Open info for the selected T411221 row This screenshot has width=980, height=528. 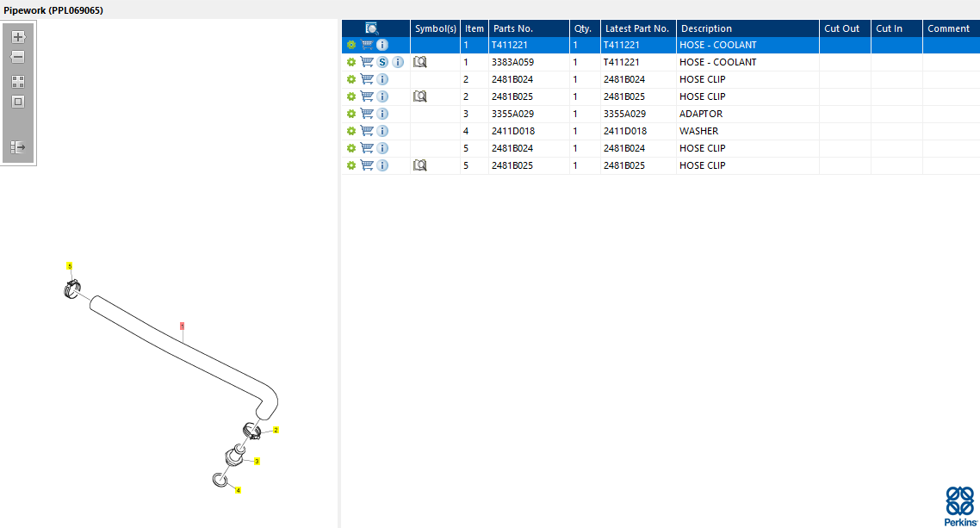tap(382, 45)
